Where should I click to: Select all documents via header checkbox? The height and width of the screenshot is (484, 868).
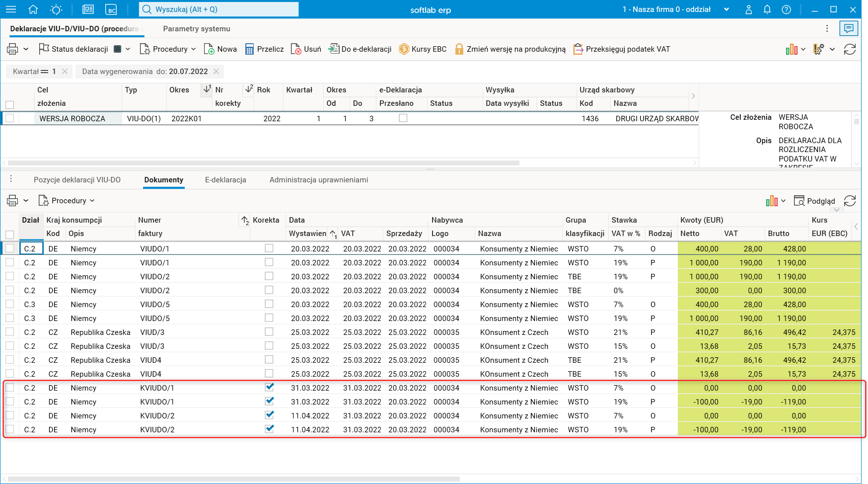10,234
